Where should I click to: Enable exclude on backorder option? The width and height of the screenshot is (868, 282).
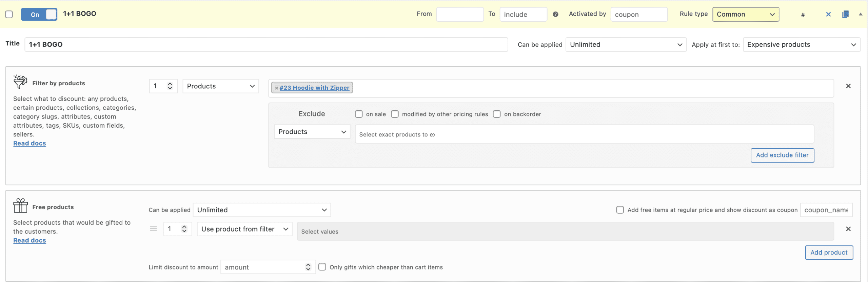click(497, 114)
